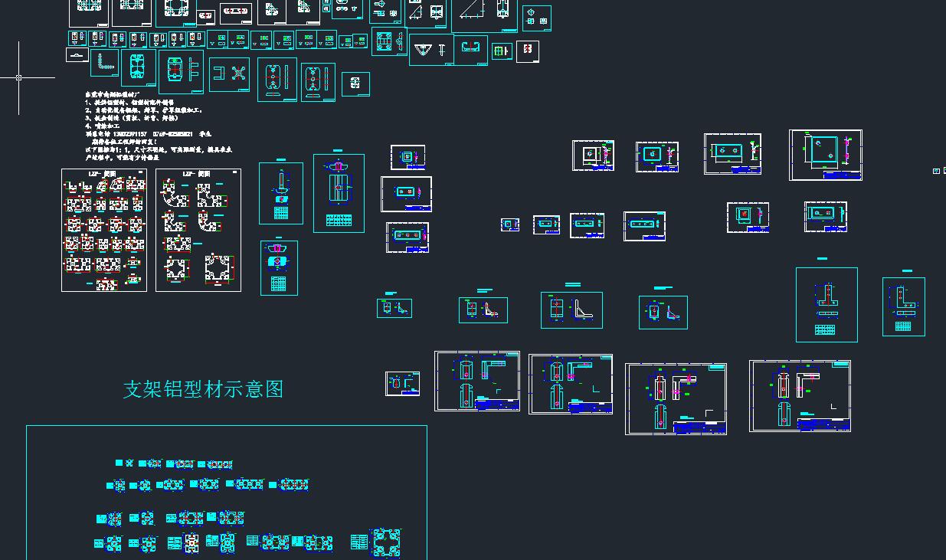Image resolution: width=946 pixels, height=560 pixels.
Task: Click the tiny symbol at the far right edge
Action: pyautogui.click(x=936, y=171)
